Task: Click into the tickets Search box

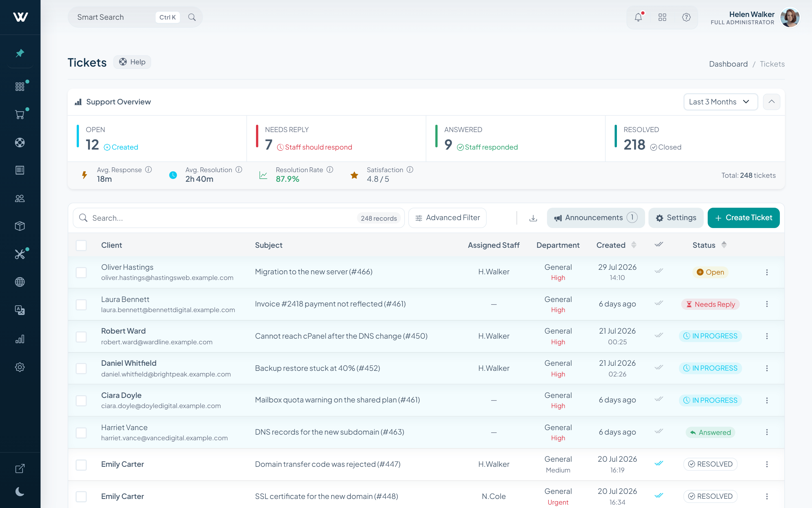Action: click(x=239, y=218)
